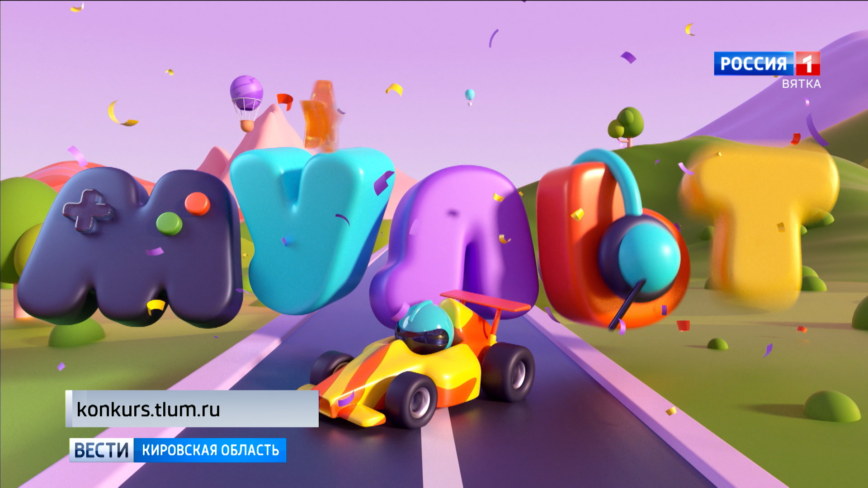Click the red button on letter М

coord(198,203)
